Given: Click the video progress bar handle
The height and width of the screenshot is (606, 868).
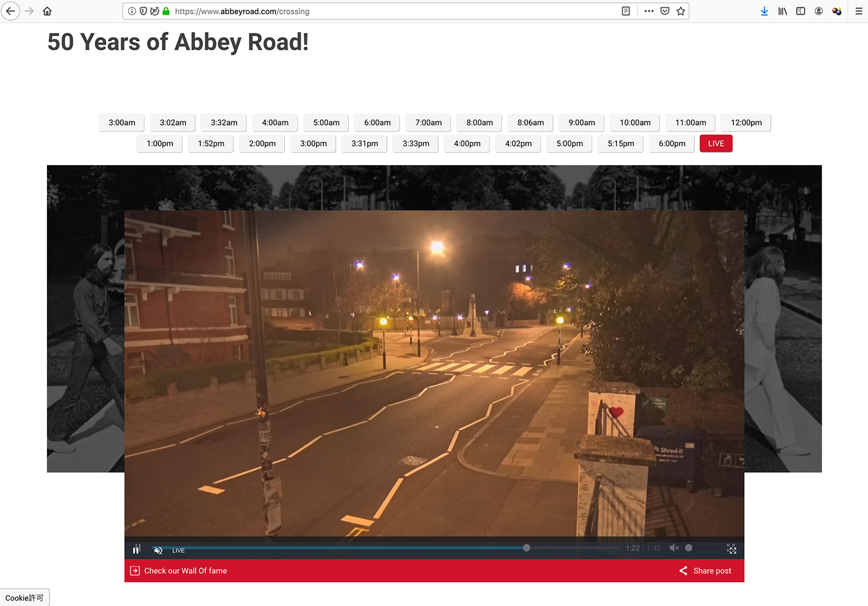Looking at the screenshot, I should [526, 548].
